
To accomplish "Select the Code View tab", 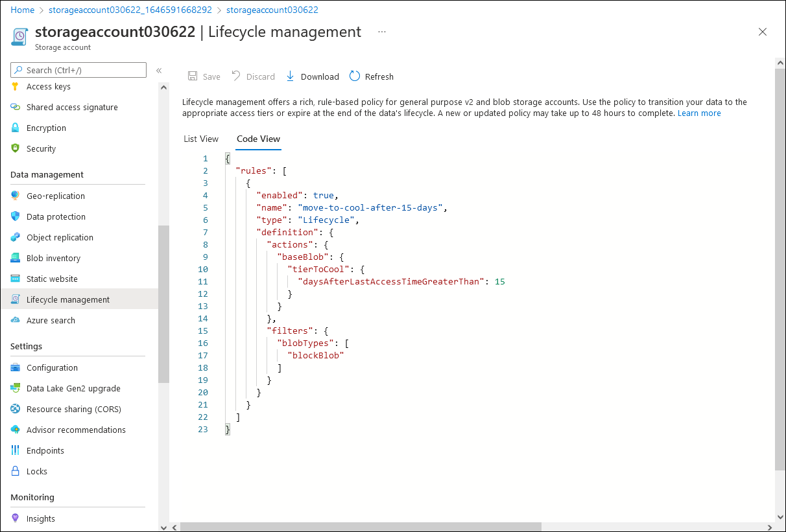I will [x=258, y=139].
